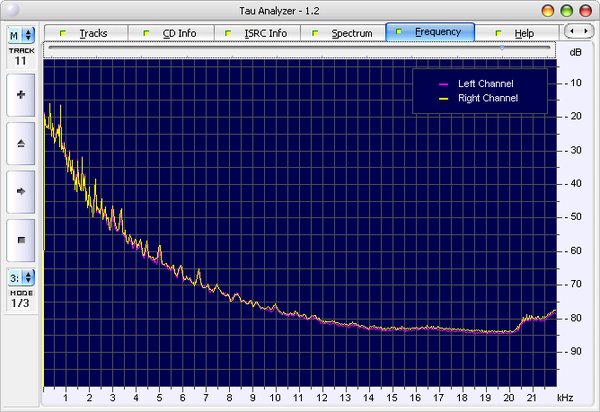The image size is (600, 412).
Task: Select the Frequency tab
Action: [x=430, y=32]
